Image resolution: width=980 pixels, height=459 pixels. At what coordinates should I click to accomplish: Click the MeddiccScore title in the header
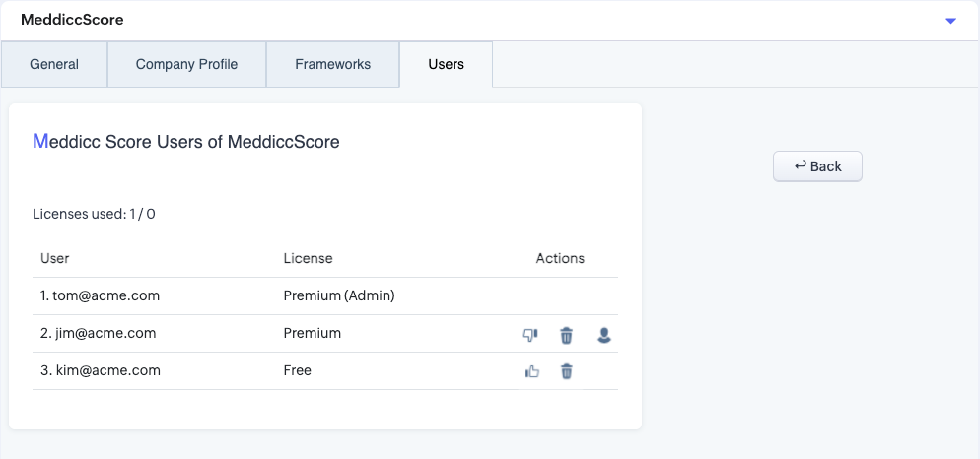pyautogui.click(x=72, y=20)
